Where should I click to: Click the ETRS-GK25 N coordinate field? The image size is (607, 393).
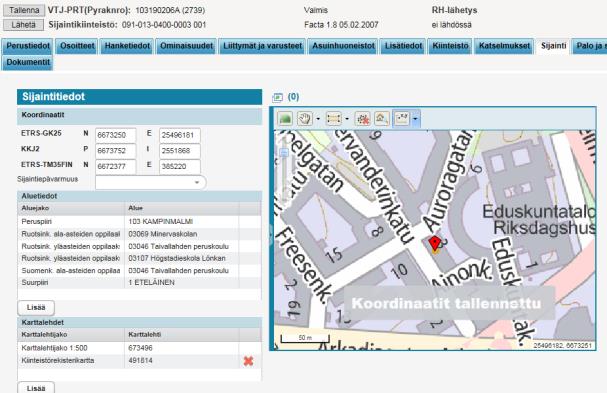point(116,135)
